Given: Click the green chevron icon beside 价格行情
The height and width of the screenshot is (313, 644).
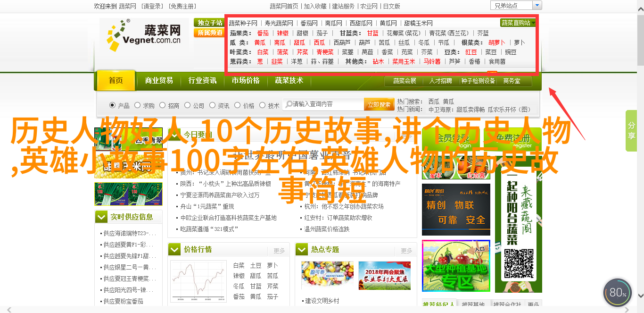Looking at the screenshot, I should [x=175, y=249].
